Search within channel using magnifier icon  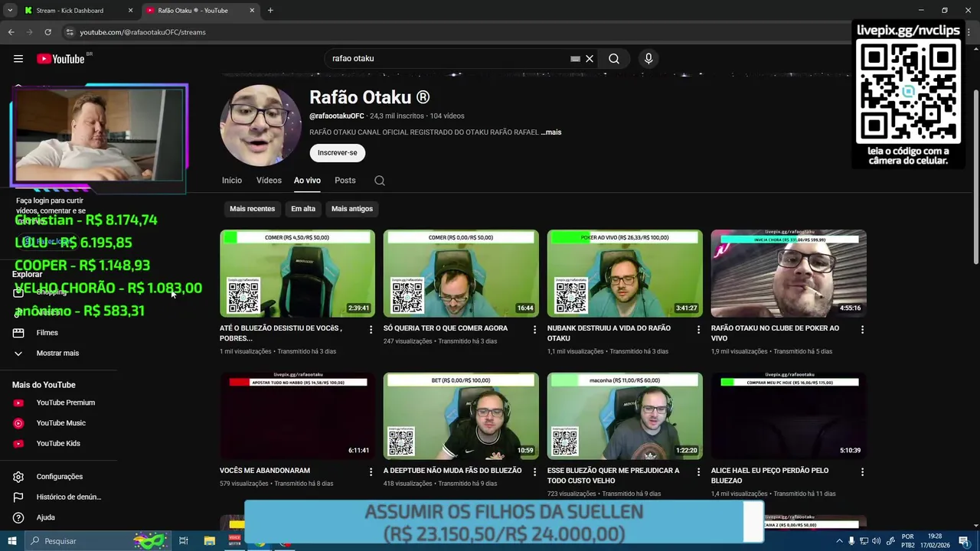380,181
